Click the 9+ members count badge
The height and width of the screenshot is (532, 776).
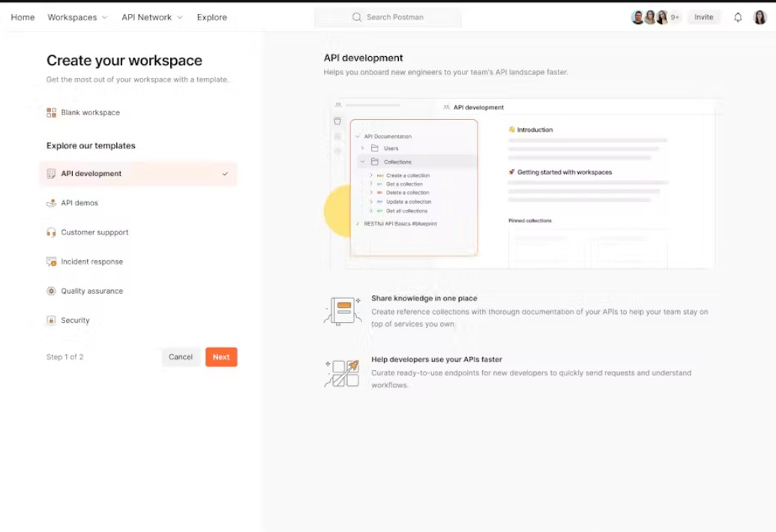[675, 17]
